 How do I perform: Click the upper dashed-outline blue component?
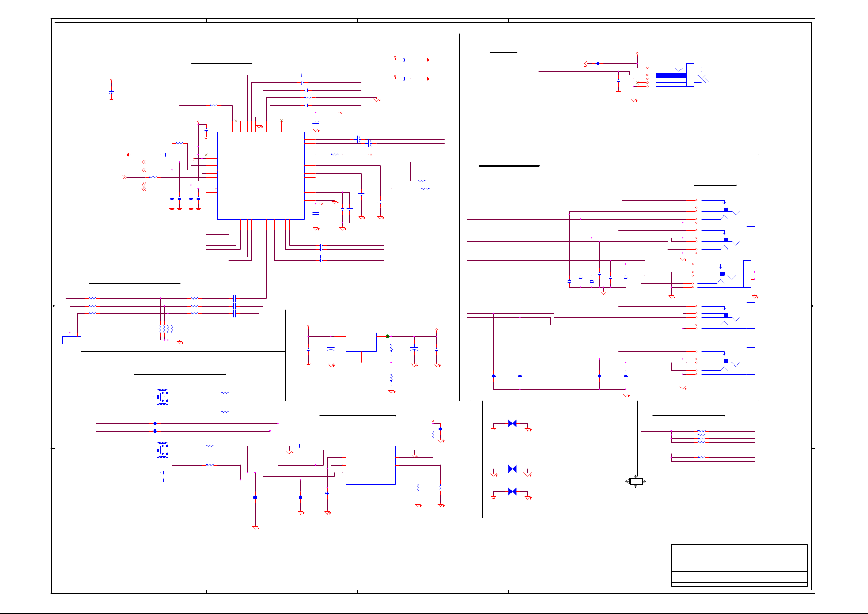pyautogui.click(x=163, y=396)
